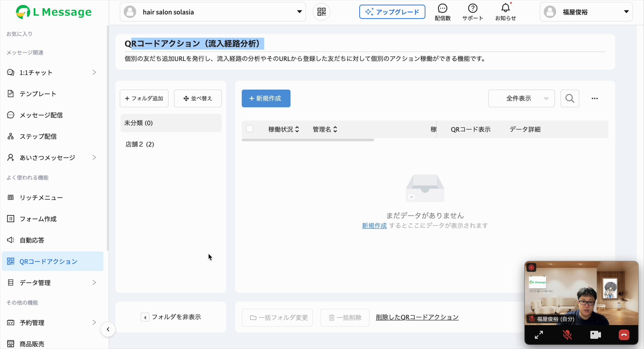Select QRコードアクション in sidebar
Screen dimensions: 644x349
pos(52,261)
